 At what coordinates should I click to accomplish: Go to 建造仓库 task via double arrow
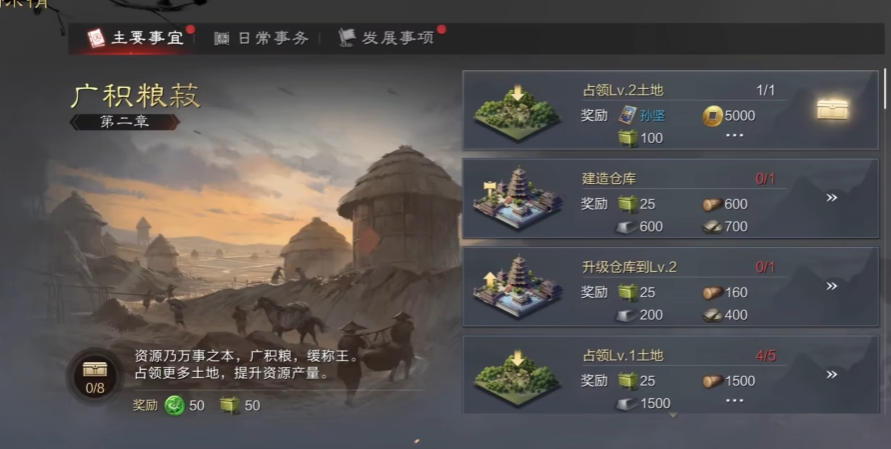pos(831,198)
